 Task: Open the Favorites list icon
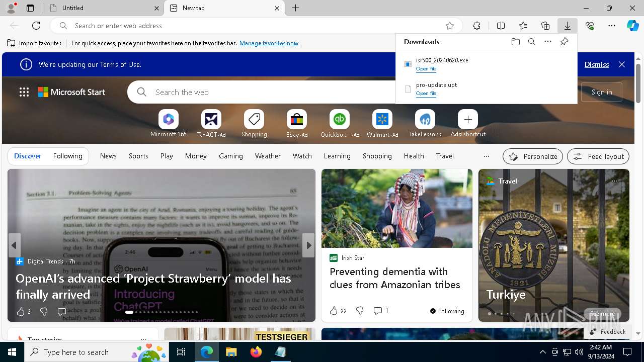(x=523, y=26)
